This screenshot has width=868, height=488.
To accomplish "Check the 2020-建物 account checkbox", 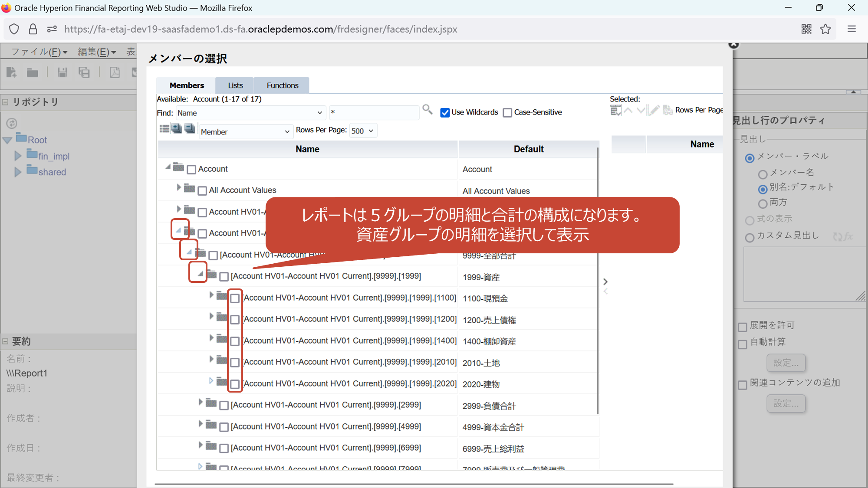I will pos(235,384).
